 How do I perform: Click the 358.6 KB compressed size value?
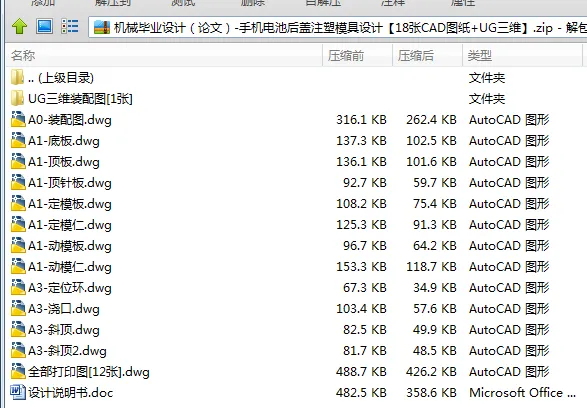[x=431, y=392]
